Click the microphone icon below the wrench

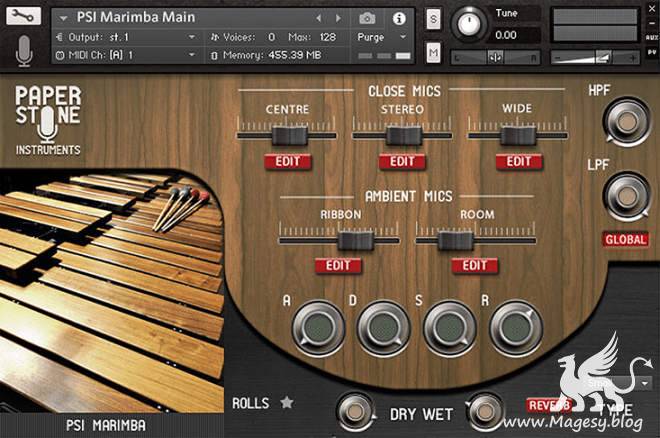tap(24, 51)
